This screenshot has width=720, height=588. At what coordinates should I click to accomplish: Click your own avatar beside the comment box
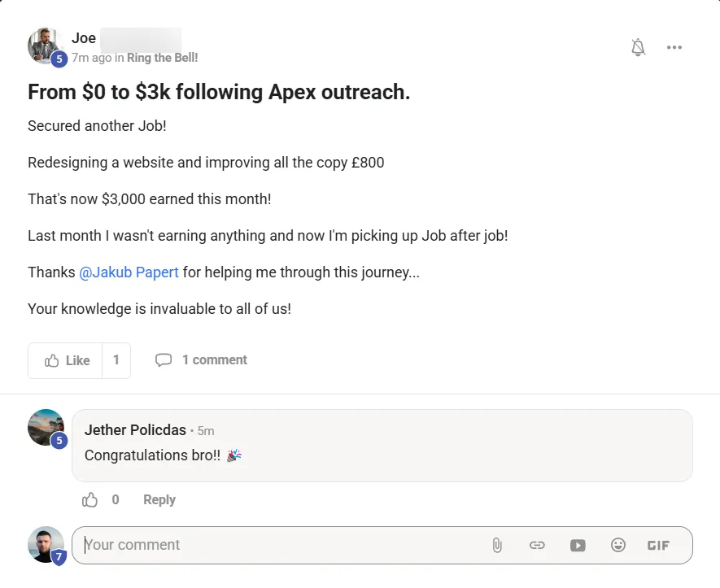[x=46, y=545]
